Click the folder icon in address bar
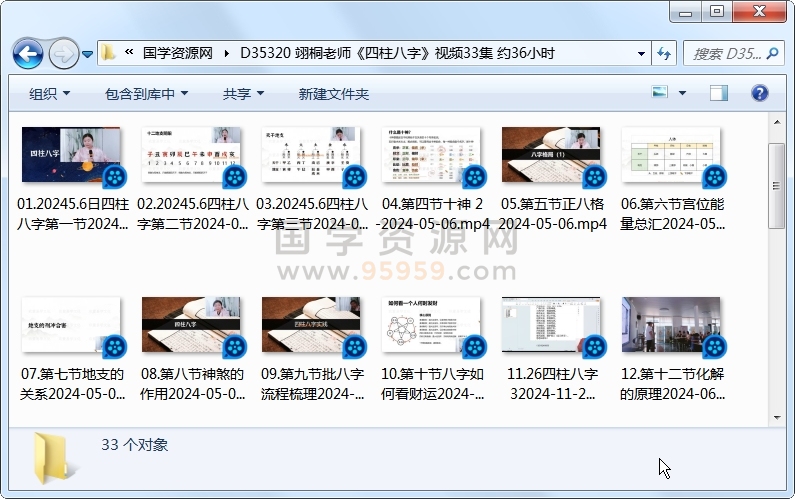The height and width of the screenshot is (499, 795). pyautogui.click(x=108, y=53)
